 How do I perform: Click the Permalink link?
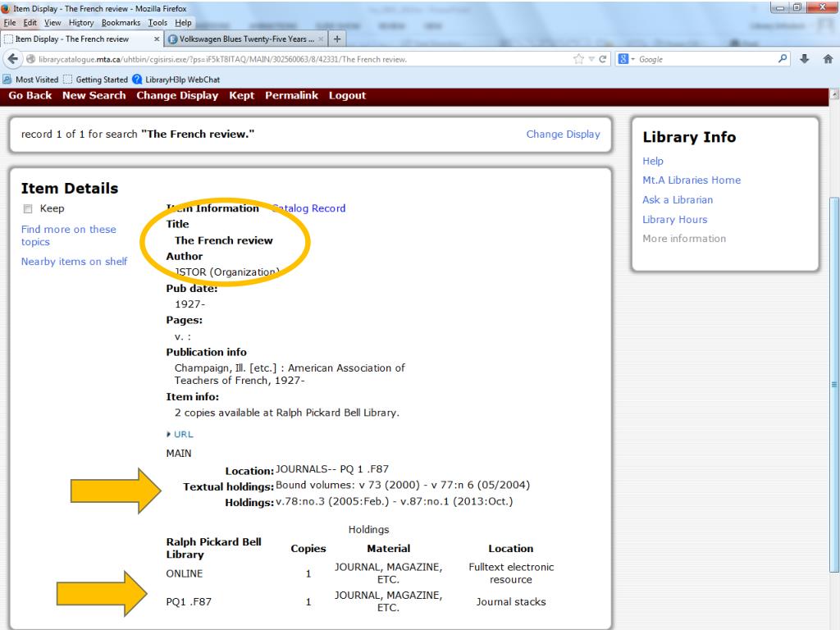pyautogui.click(x=291, y=95)
